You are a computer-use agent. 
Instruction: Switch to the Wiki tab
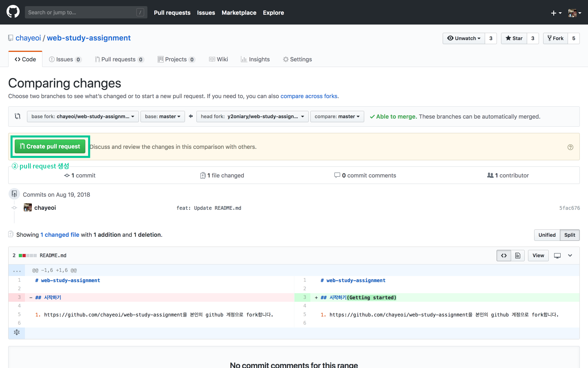(218, 59)
